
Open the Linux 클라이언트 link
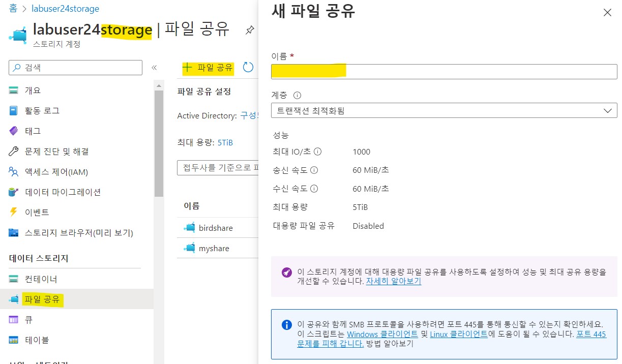pos(459,334)
